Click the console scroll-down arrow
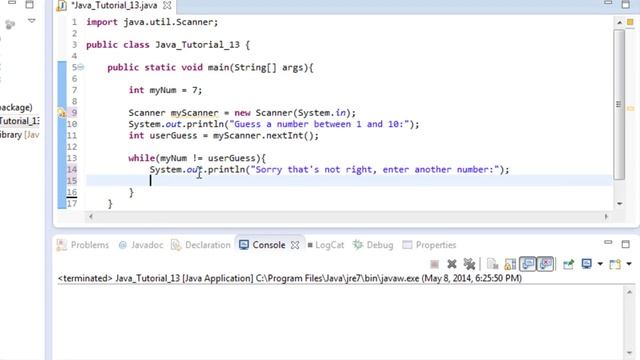Viewport: 640px width, 360px height. pyautogui.click(x=629, y=353)
